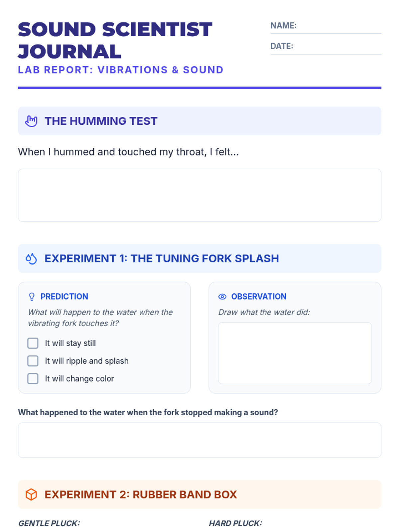Type in the humming and throat answer box
Viewport: 399px width, 532px height.
[199, 195]
